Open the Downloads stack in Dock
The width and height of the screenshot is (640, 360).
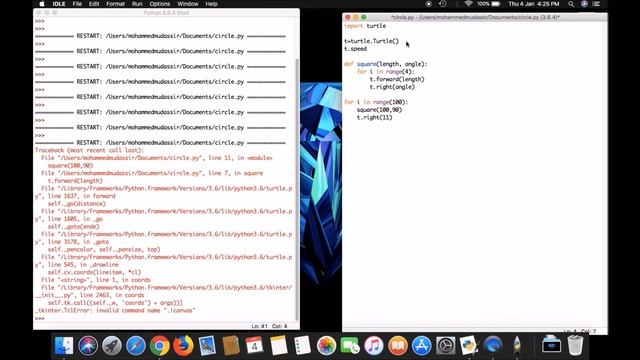click(x=551, y=346)
